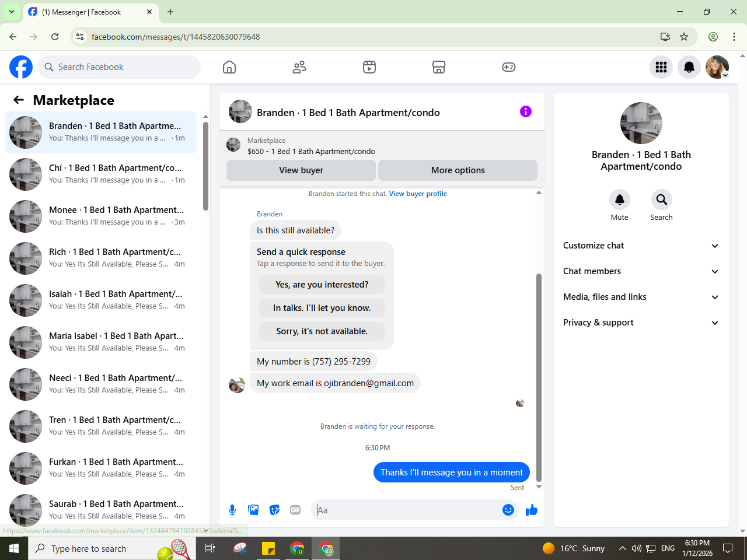Choose a sticker icon
This screenshot has height=560, width=747.
coord(274,510)
